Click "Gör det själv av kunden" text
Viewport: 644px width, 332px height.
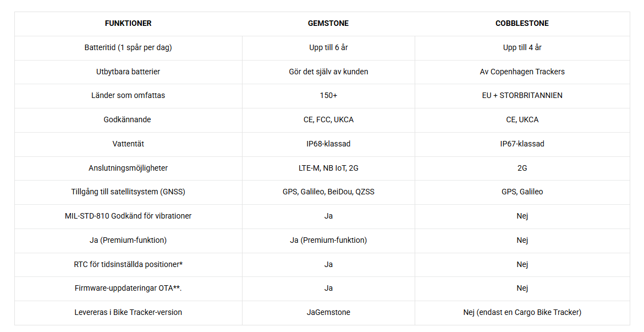[328, 72]
